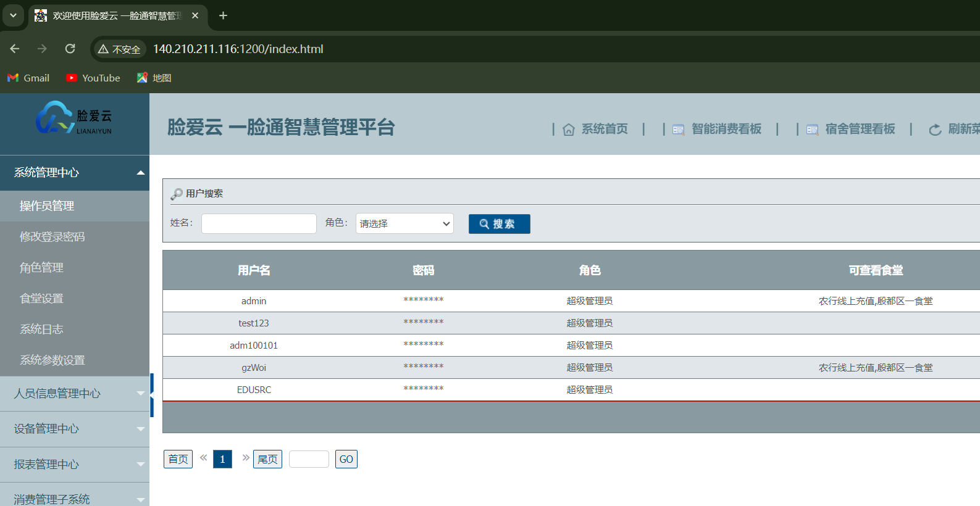The width and height of the screenshot is (980, 506).
Task: Collapse the 系统管理中心 menu section
Action: click(75, 173)
